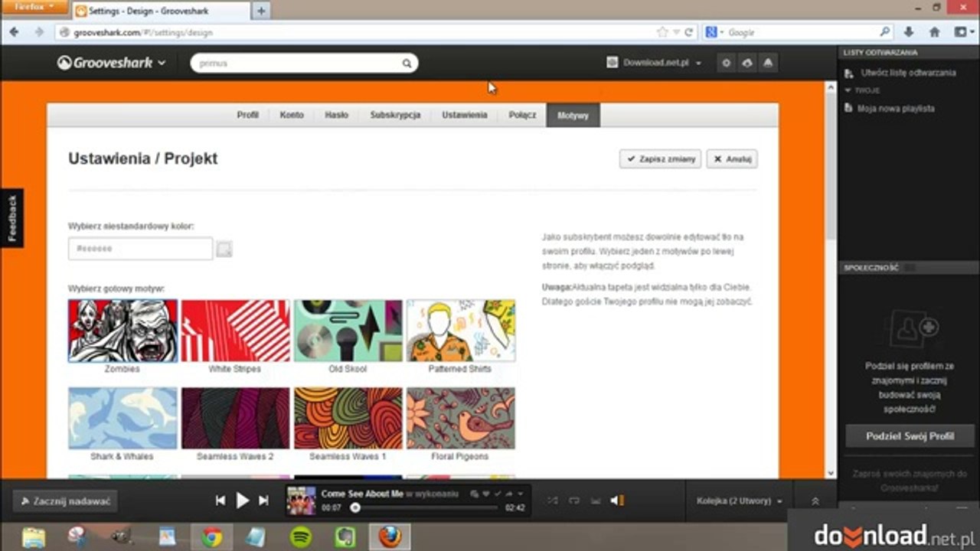Skip to the previous track
The image size is (980, 551).
[220, 500]
